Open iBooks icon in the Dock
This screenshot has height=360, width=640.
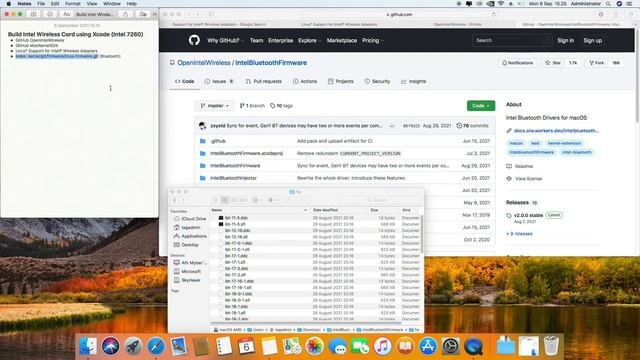click(405, 347)
